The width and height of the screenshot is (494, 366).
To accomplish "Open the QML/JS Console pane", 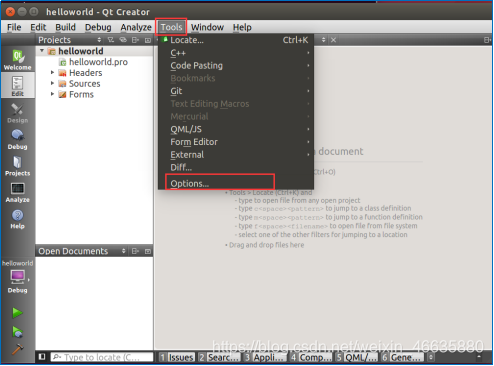I will 357,357.
